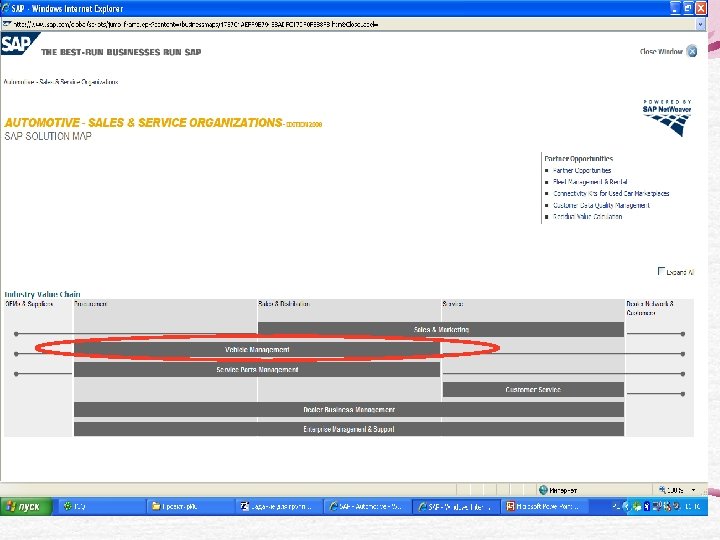720x540 pixels.
Task: Click the Internet zone globe in the status bar
Action: (543, 490)
